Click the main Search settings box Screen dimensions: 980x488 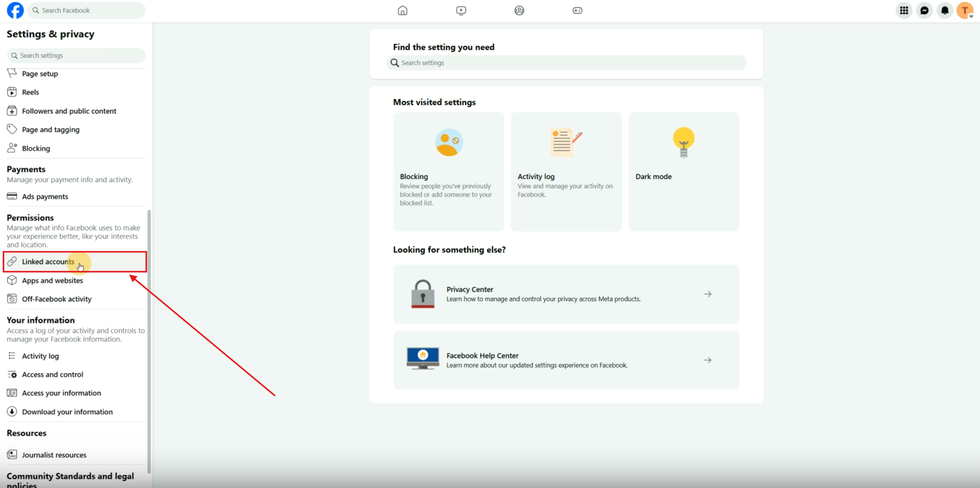[x=566, y=63]
